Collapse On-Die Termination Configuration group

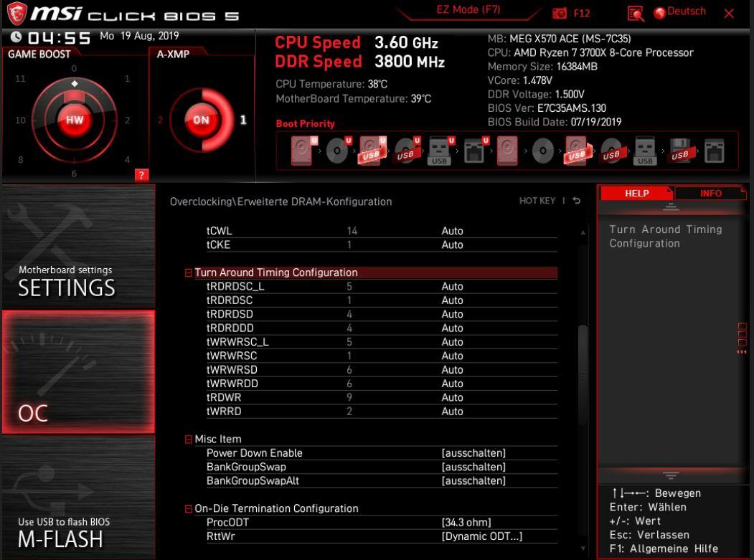point(189,508)
